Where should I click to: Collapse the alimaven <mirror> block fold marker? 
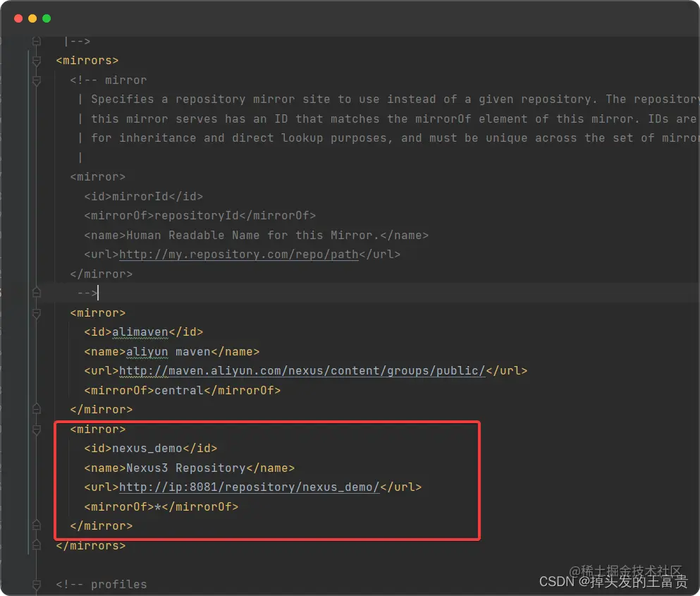[37, 313]
